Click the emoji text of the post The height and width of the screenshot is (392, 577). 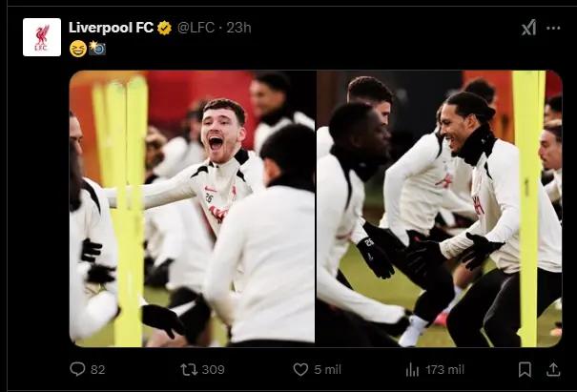click(x=87, y=48)
